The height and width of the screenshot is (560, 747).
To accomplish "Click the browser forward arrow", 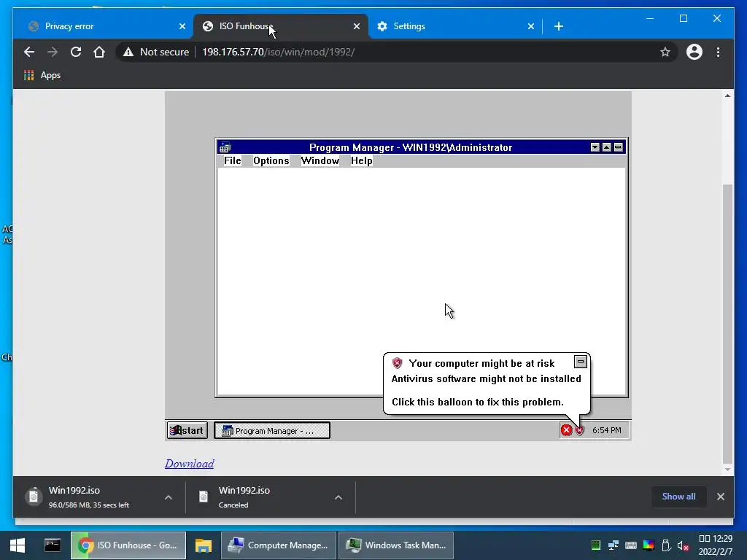I will click(53, 52).
